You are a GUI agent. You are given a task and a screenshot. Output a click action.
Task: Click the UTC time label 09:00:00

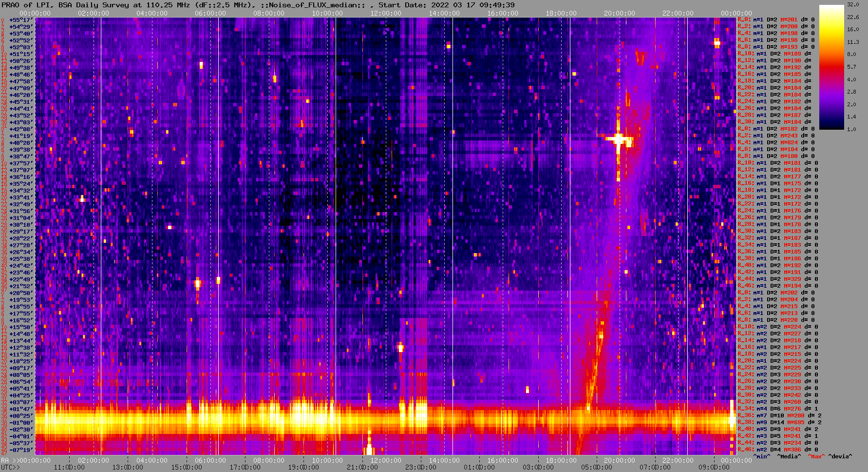[x=714, y=467]
